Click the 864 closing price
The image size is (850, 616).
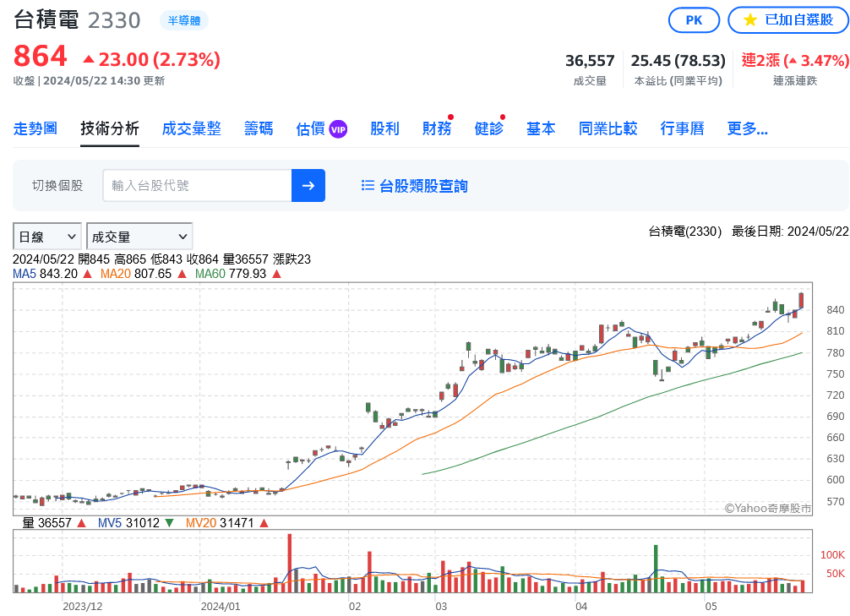[41, 57]
